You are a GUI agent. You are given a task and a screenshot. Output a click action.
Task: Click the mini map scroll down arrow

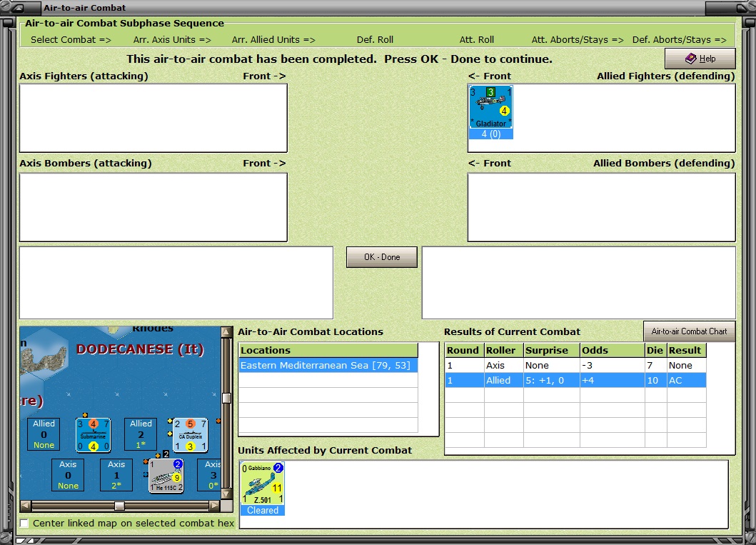pos(226,494)
